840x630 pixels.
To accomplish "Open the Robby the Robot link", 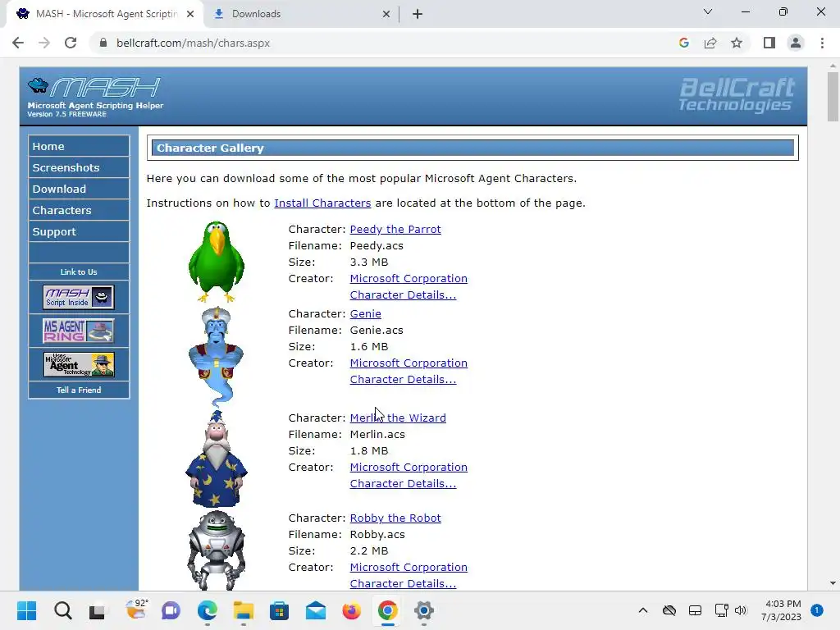I will [395, 518].
